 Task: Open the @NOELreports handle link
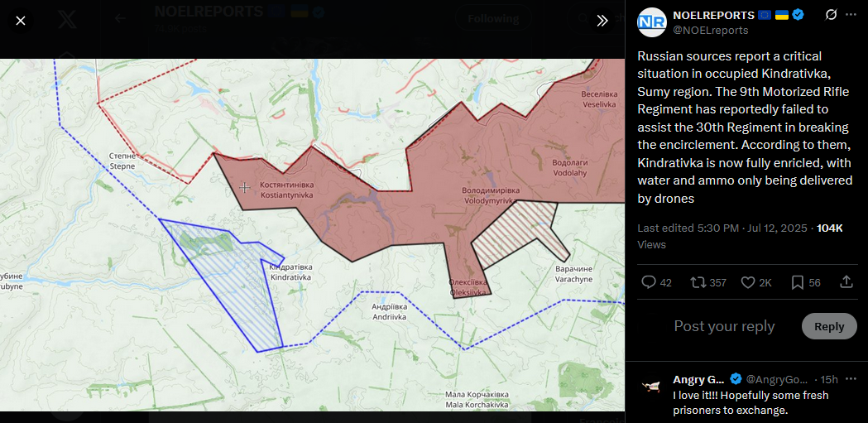[x=710, y=30]
